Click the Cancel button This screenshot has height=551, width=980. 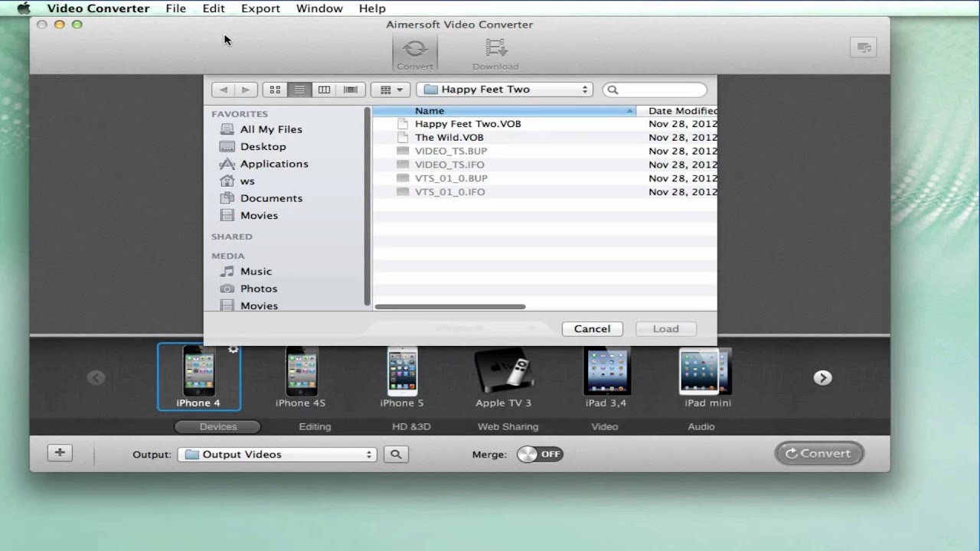click(592, 329)
